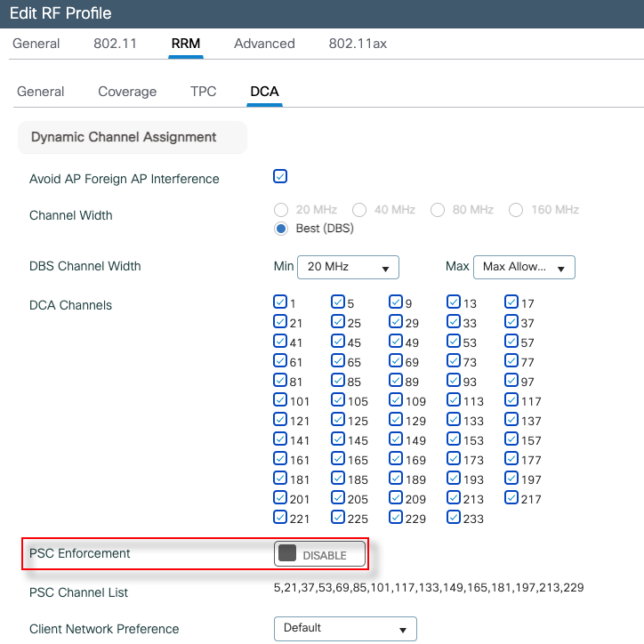644x644 pixels.
Task: Switch to the TPC sub-tab
Action: pos(203,92)
